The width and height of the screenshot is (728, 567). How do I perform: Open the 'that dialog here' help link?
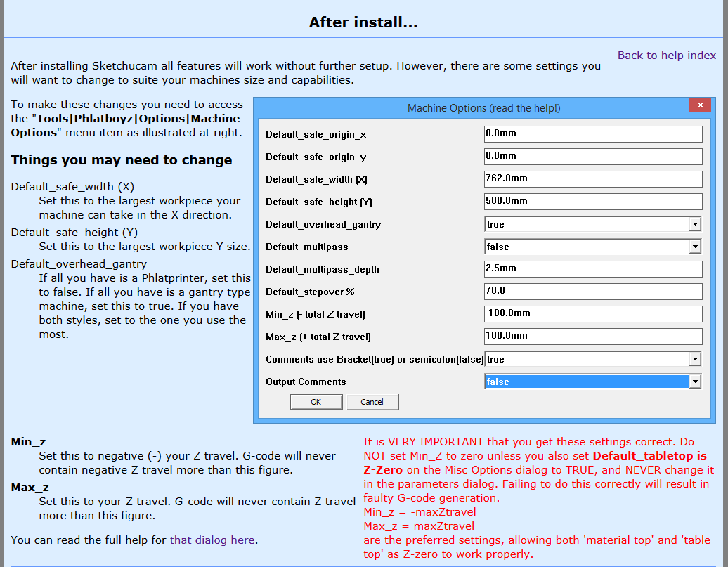[x=212, y=540]
